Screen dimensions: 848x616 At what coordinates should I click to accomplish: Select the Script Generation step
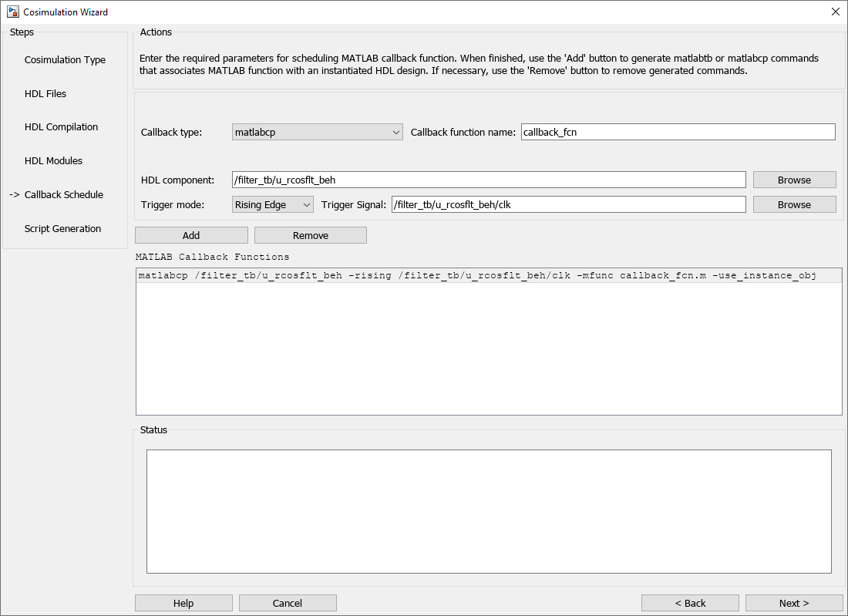[62, 229]
